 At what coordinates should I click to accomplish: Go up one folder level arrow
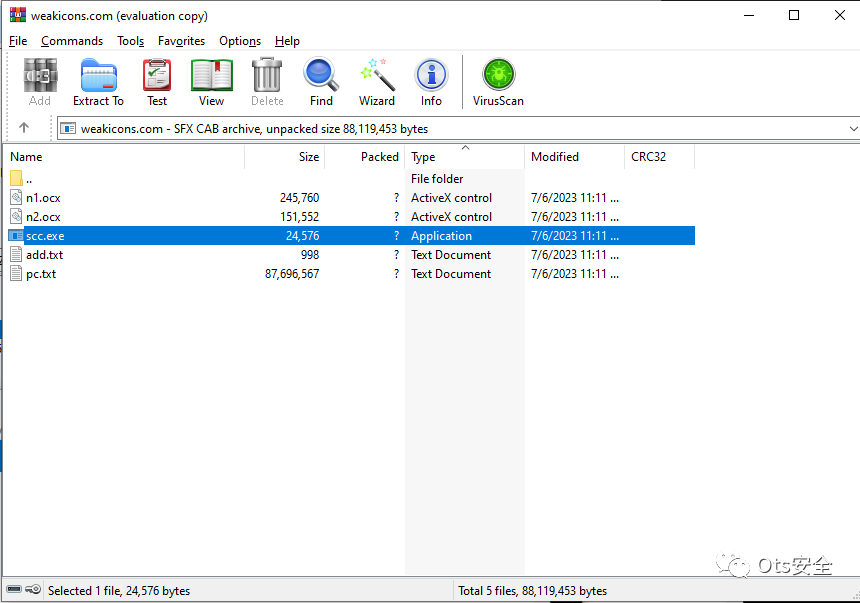pos(24,128)
